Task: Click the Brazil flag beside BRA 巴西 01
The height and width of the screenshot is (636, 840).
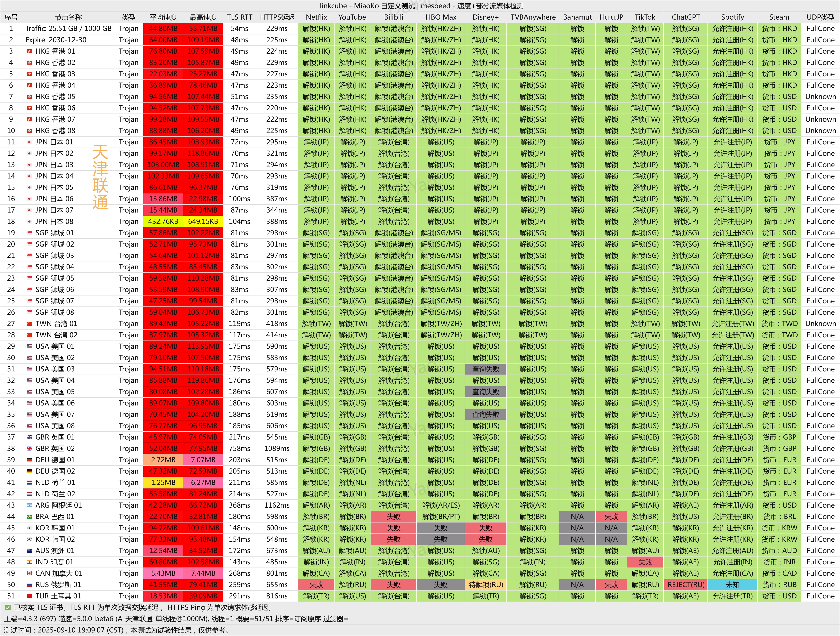Action: tap(29, 517)
